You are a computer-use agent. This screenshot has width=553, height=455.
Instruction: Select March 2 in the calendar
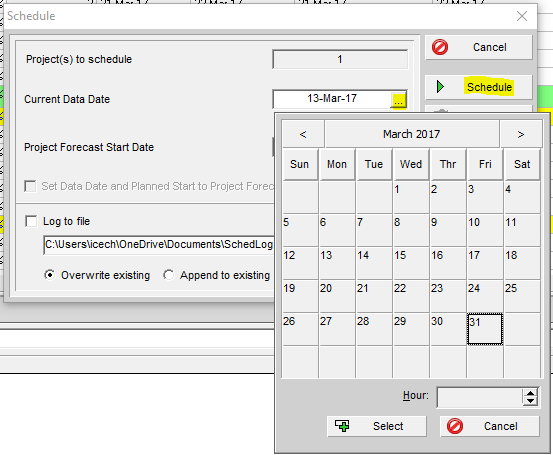(x=448, y=197)
